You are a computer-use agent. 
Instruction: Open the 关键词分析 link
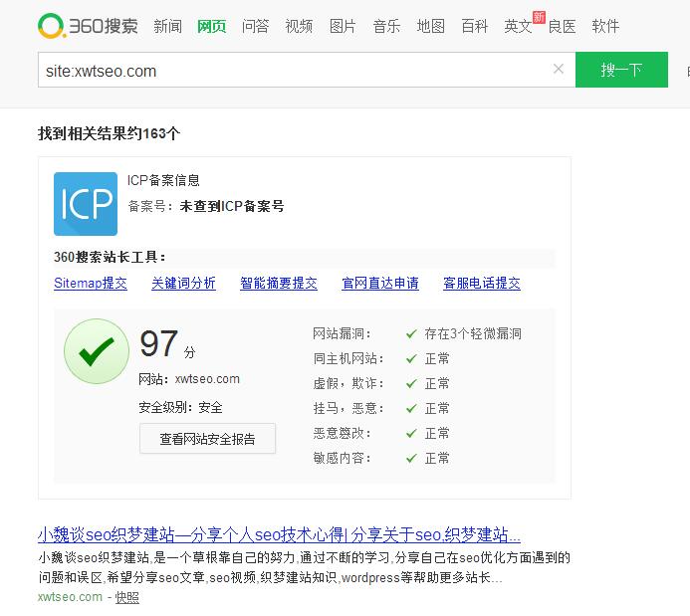click(x=183, y=284)
